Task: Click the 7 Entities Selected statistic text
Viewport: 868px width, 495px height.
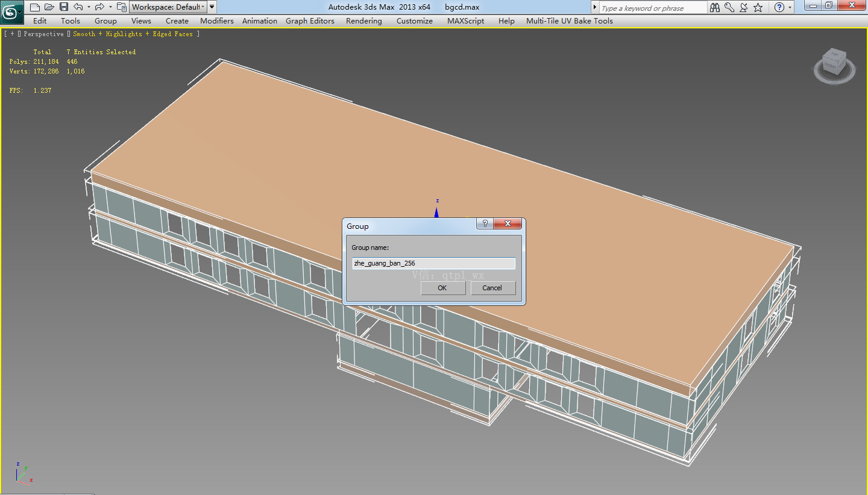Action: click(x=101, y=52)
